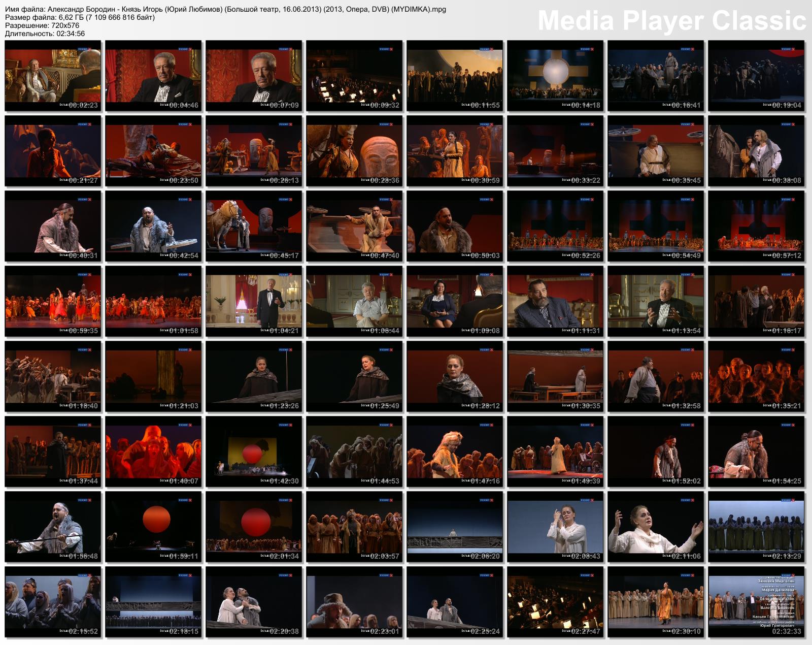812x645 pixels.
Task: Select the thumbnail stamped 00:04:46
Action: [153, 76]
